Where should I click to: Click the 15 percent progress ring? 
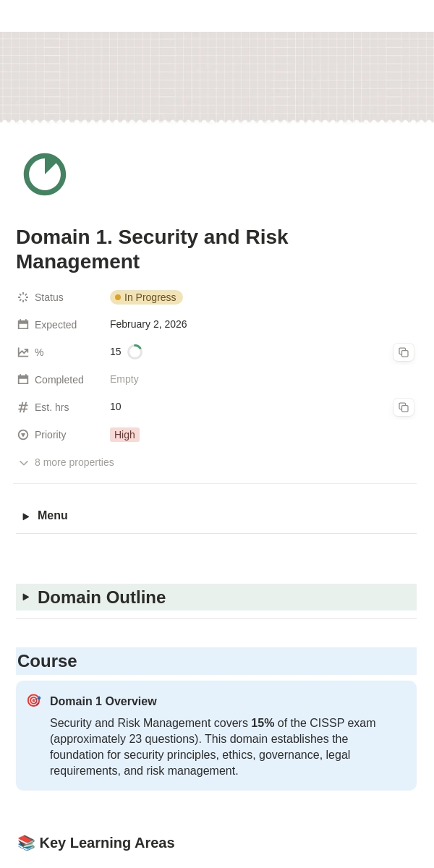pos(135,352)
